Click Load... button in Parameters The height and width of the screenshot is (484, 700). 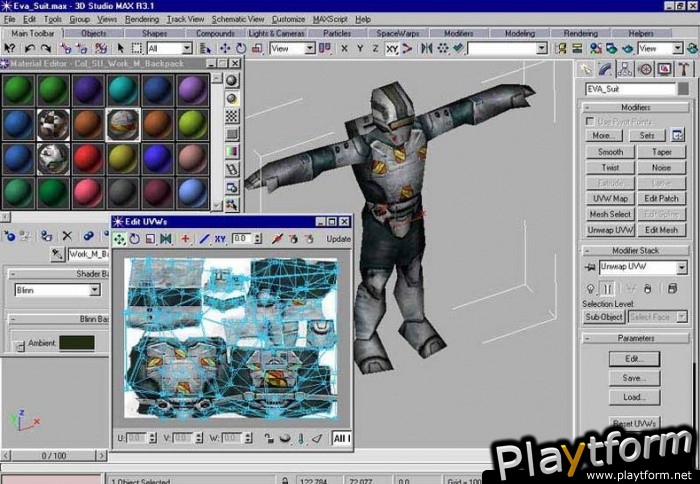[x=634, y=397]
